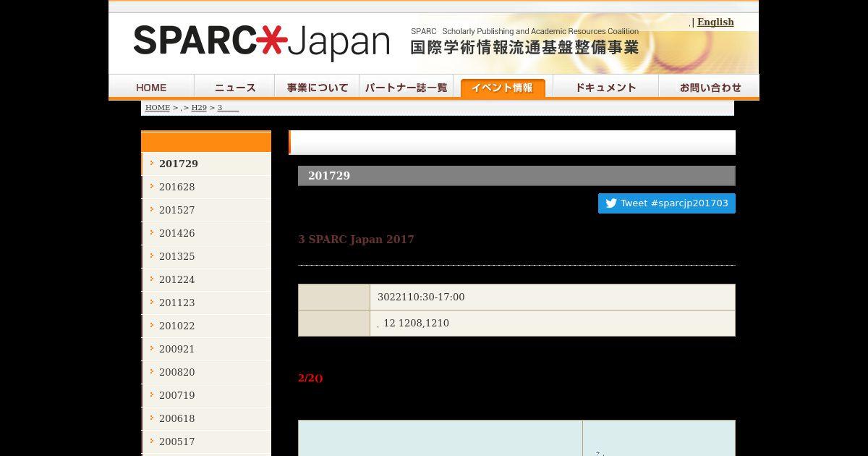Select sidebar item 200719
The height and width of the screenshot is (456, 868).
click(x=206, y=395)
